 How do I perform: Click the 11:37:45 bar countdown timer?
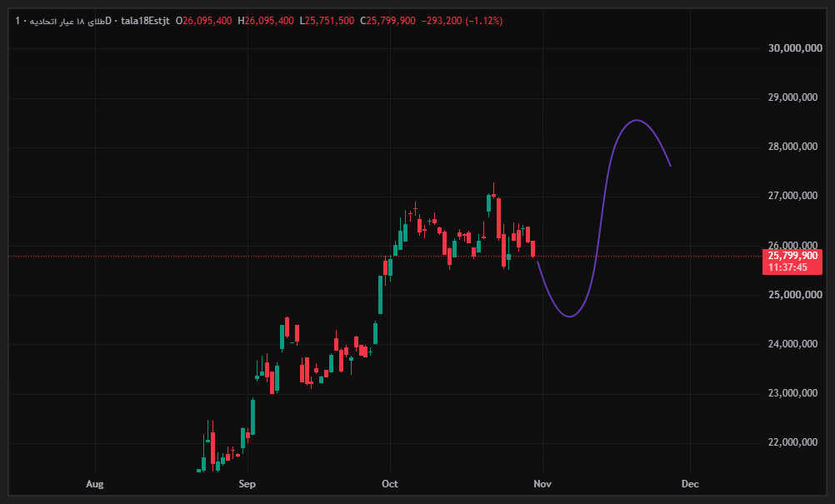(x=787, y=267)
